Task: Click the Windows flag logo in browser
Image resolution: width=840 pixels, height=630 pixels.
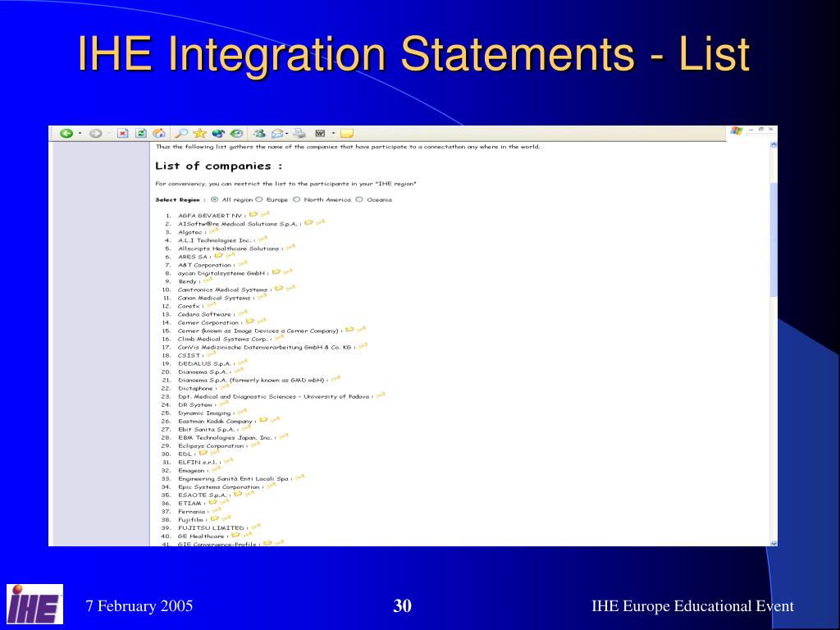Action: point(737,130)
